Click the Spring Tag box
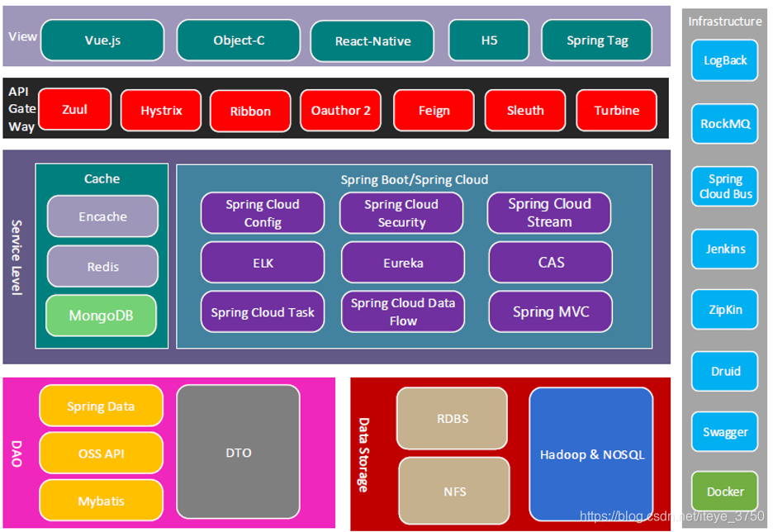This screenshot has width=773, height=532. tap(597, 40)
